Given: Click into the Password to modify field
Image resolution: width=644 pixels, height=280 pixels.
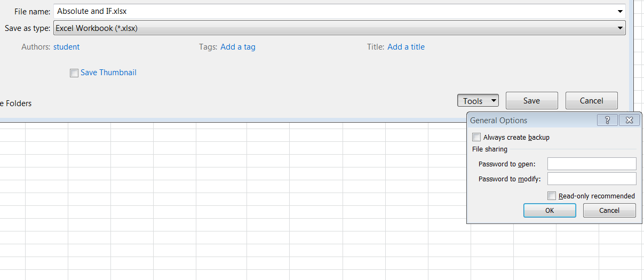Looking at the screenshot, I should tap(592, 179).
